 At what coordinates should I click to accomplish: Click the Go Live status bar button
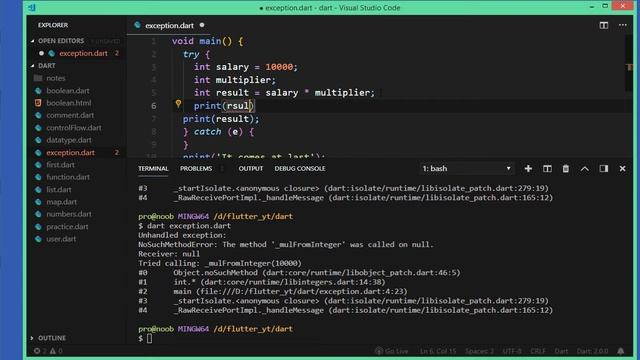(391, 351)
